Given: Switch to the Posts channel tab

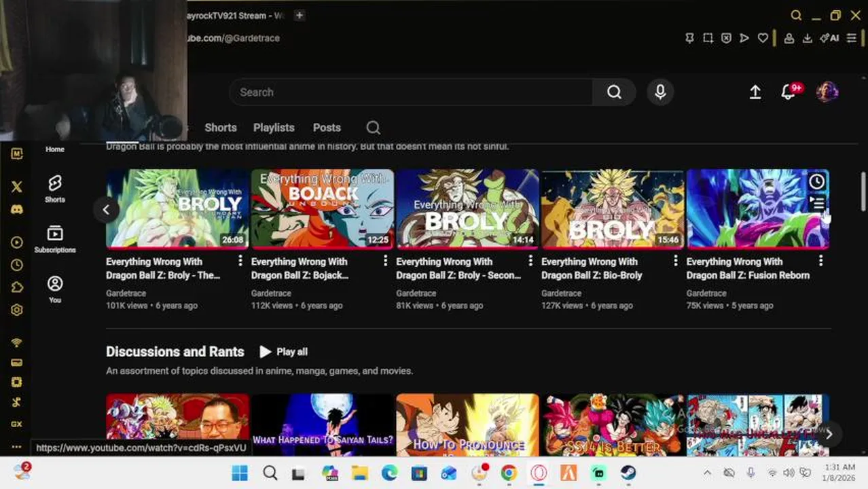Looking at the screenshot, I should [327, 128].
